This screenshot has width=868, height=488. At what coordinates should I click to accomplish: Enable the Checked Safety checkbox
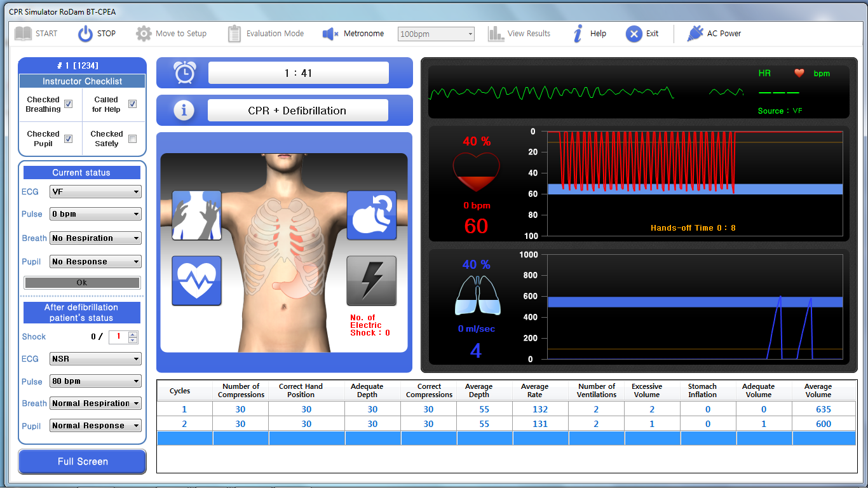pos(132,139)
